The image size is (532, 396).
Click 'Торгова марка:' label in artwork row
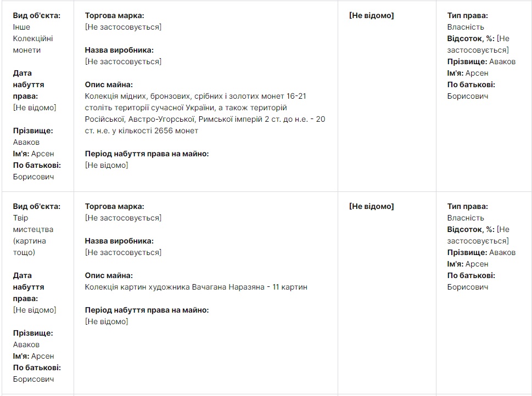[114, 206]
